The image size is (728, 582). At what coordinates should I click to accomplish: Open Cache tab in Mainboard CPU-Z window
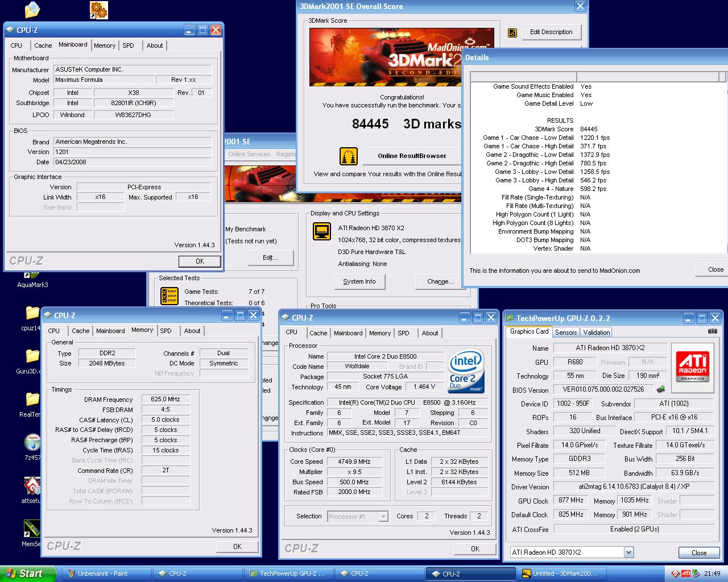[43, 45]
